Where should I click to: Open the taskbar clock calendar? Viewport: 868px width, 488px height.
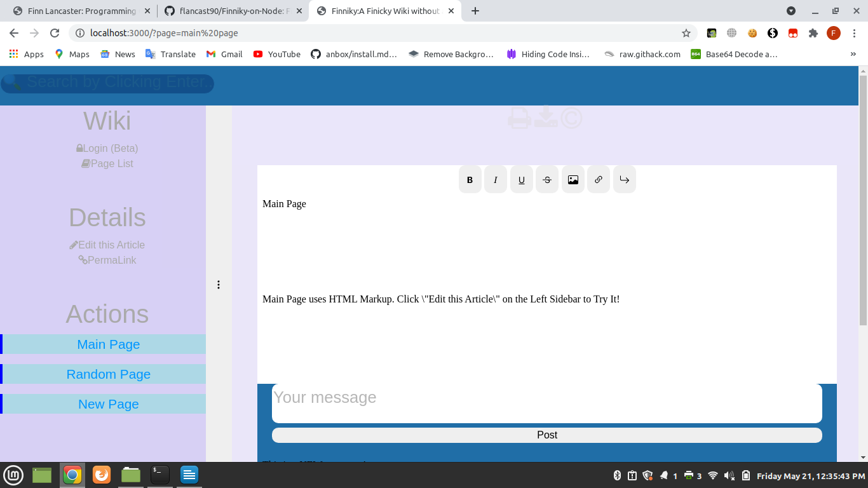tap(811, 475)
